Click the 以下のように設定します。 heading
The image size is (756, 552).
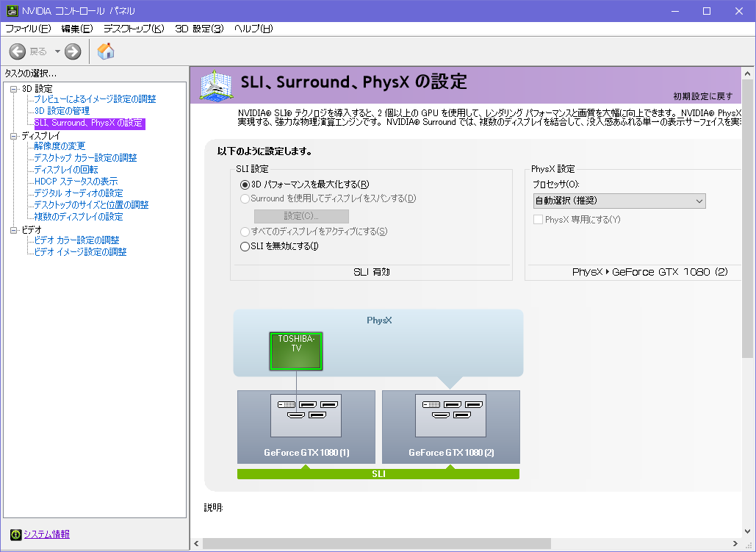pyautogui.click(x=264, y=151)
